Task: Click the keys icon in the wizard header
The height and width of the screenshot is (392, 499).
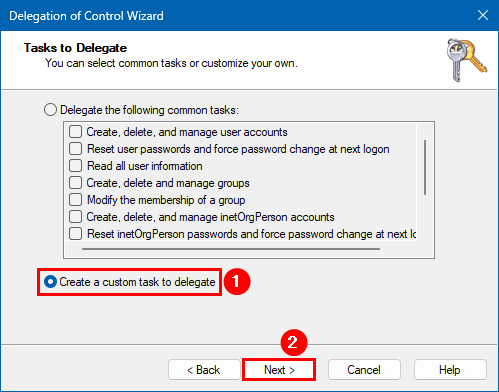Action: 467,60
